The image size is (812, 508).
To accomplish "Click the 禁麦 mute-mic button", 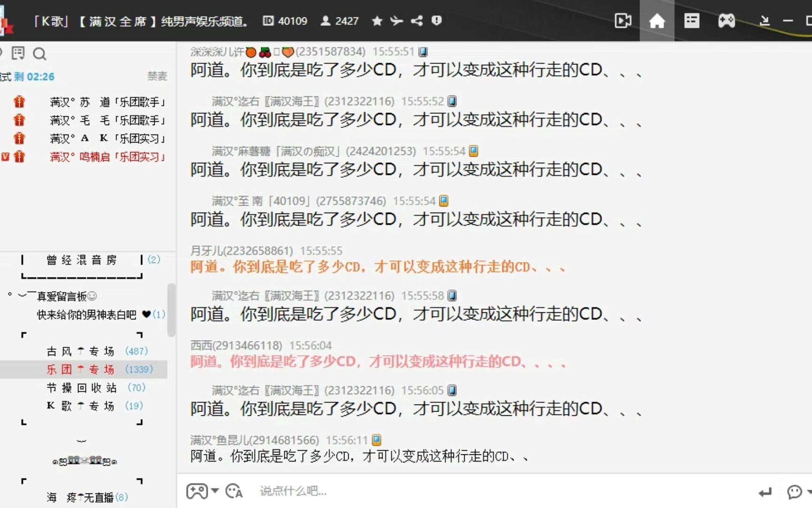I will pos(157,76).
